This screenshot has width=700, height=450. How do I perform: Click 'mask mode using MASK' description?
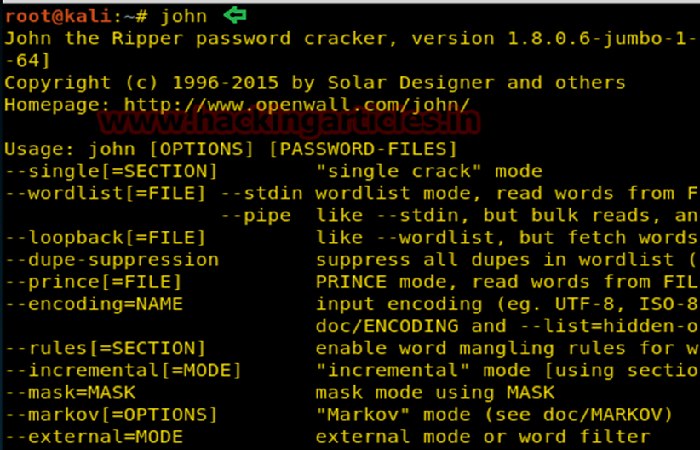click(x=435, y=393)
